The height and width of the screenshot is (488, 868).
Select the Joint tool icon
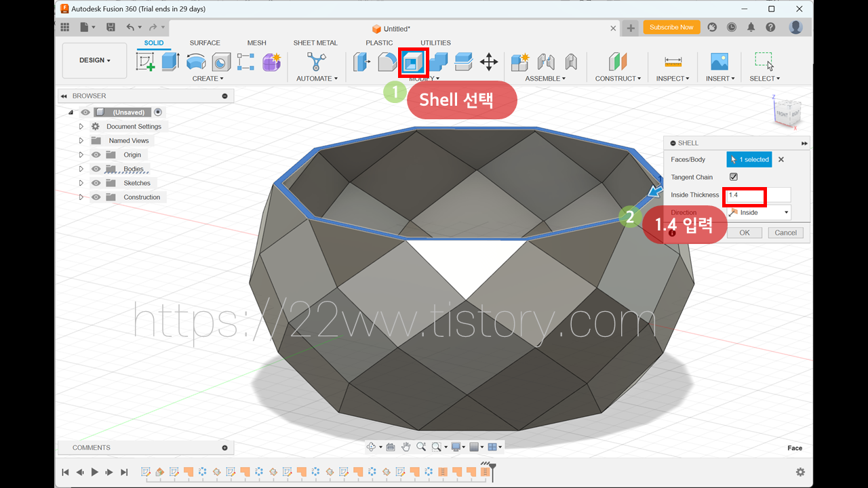pyautogui.click(x=546, y=62)
